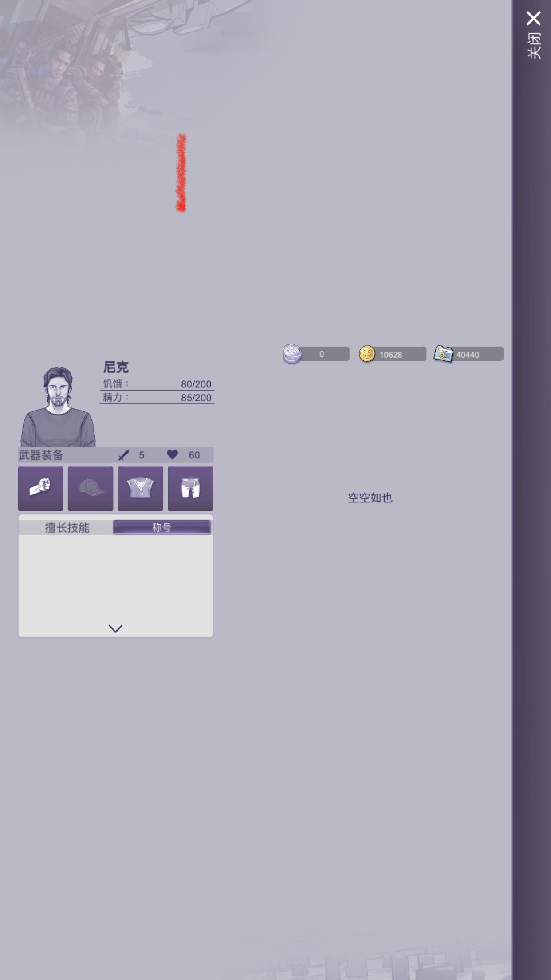Tap the 关闭 label
The image size is (551, 980).
pyautogui.click(x=534, y=46)
